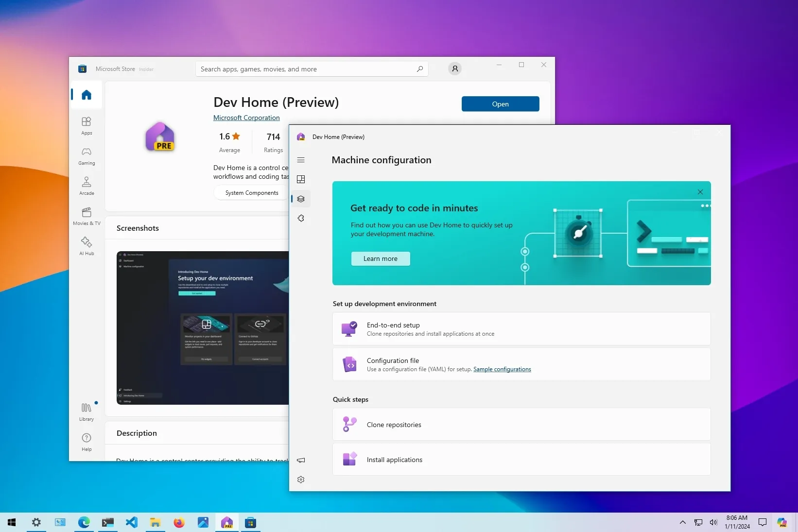Open AI Hub in the Microsoft Store
This screenshot has height=532, width=798.
(x=87, y=245)
